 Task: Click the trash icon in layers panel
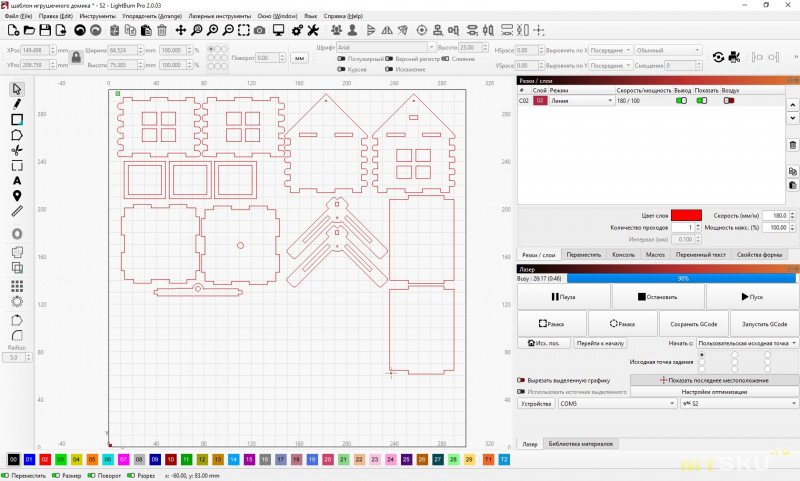792,145
